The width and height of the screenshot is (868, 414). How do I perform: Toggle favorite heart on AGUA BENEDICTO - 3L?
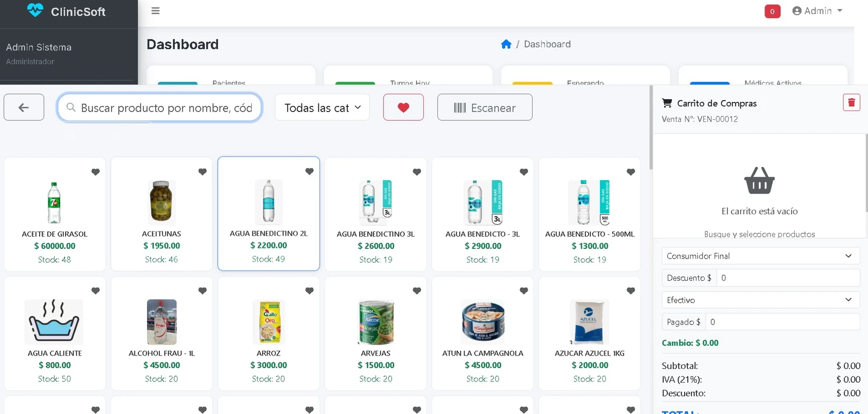pos(524,172)
